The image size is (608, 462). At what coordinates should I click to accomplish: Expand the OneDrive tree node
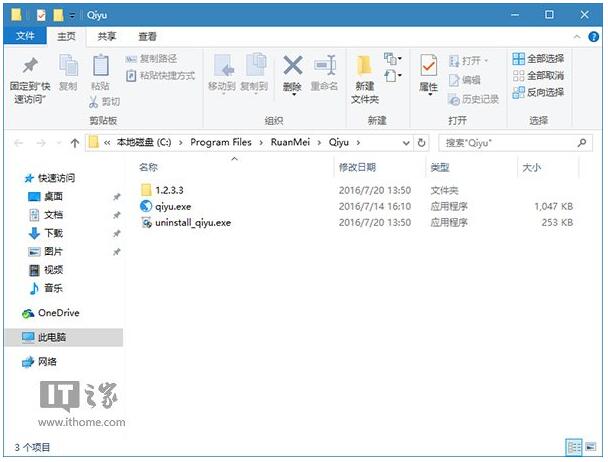click(x=13, y=313)
